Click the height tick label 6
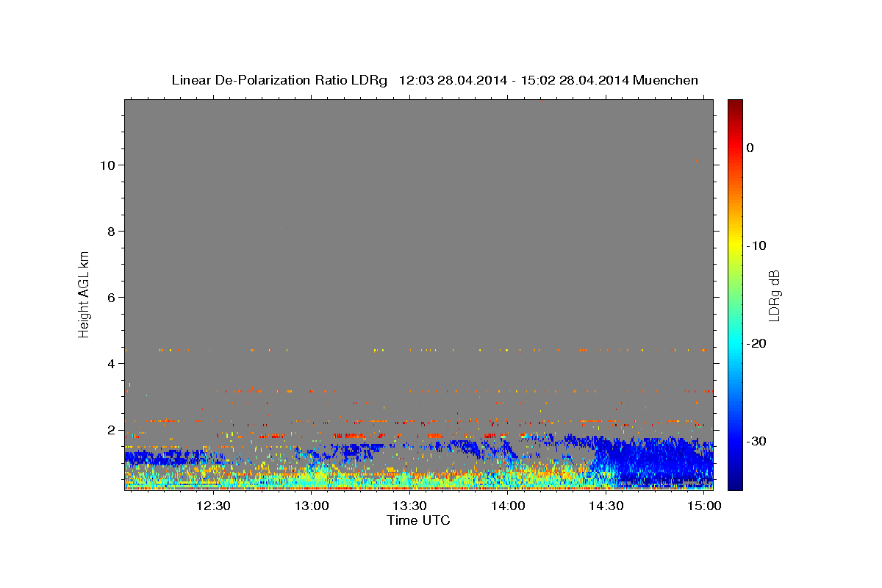Screen dimensions: 882x588 (110, 297)
